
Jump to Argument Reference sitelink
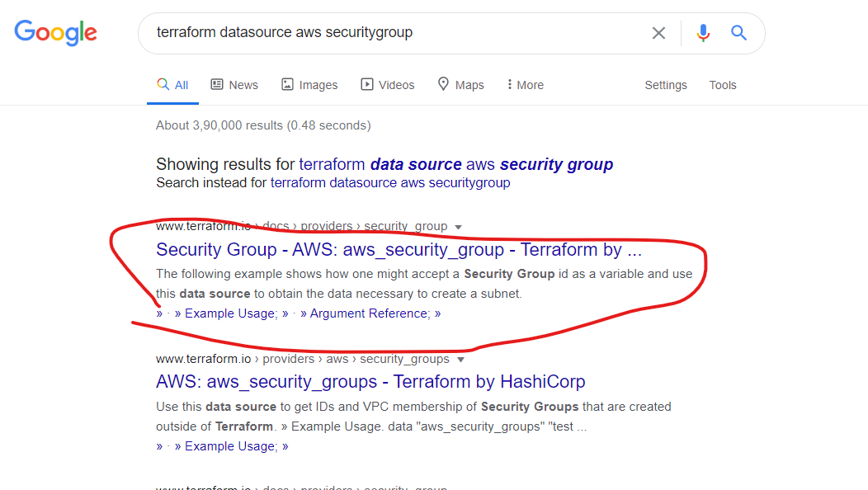pos(369,313)
